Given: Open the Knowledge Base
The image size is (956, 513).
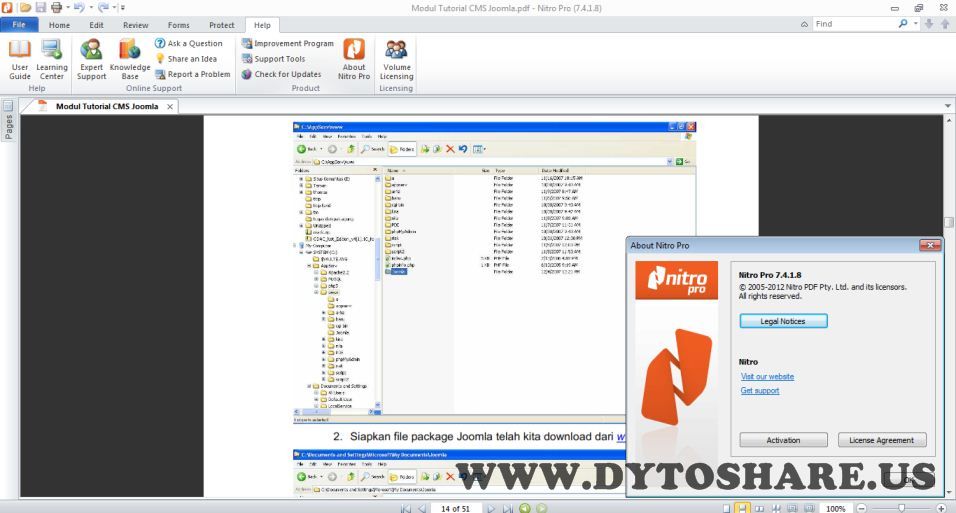Looking at the screenshot, I should 130,59.
